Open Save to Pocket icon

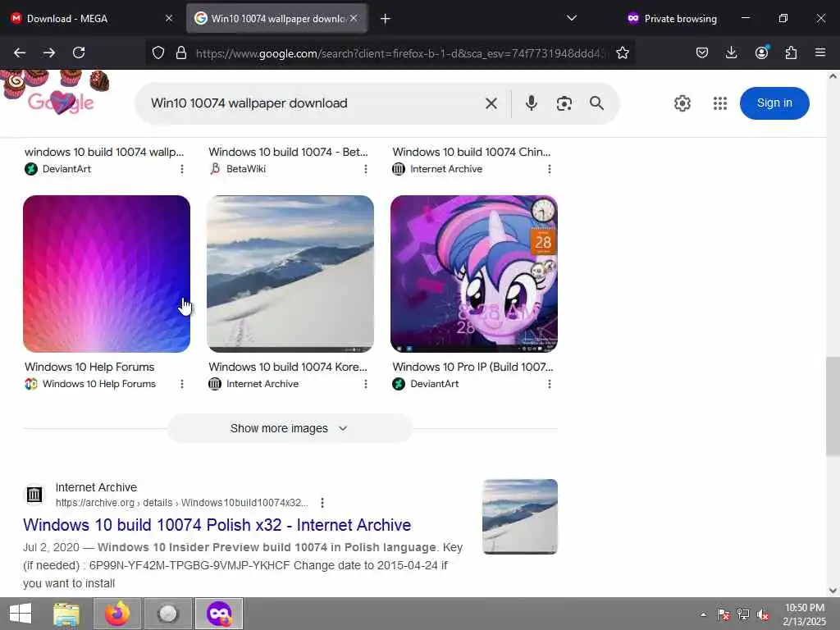(702, 52)
